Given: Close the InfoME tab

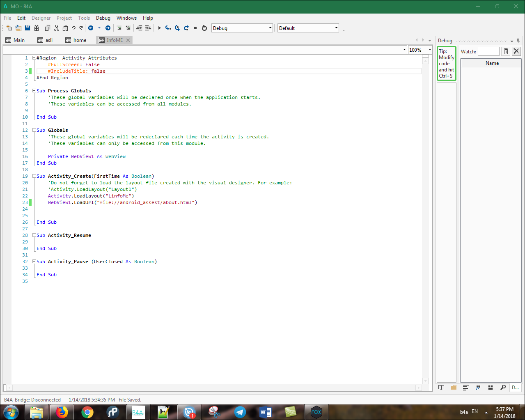Looking at the screenshot, I should click(x=128, y=40).
